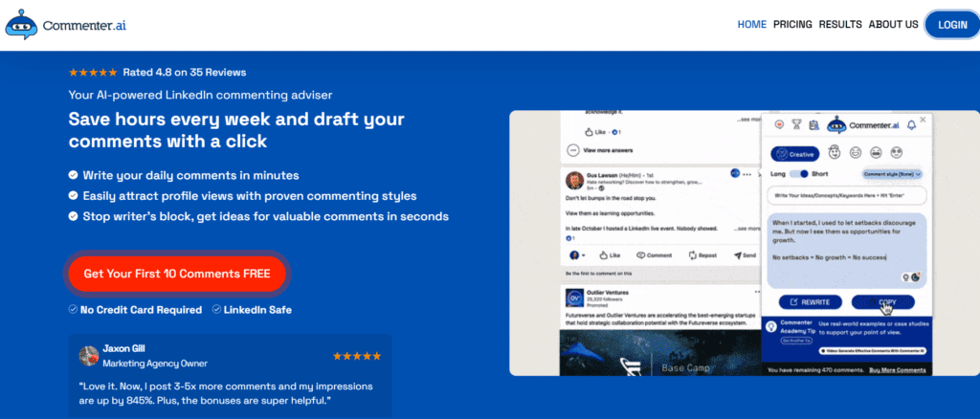This screenshot has width=980, height=419.
Task: Click the Commenter.ai logo inside the extension panel
Action: [x=863, y=125]
